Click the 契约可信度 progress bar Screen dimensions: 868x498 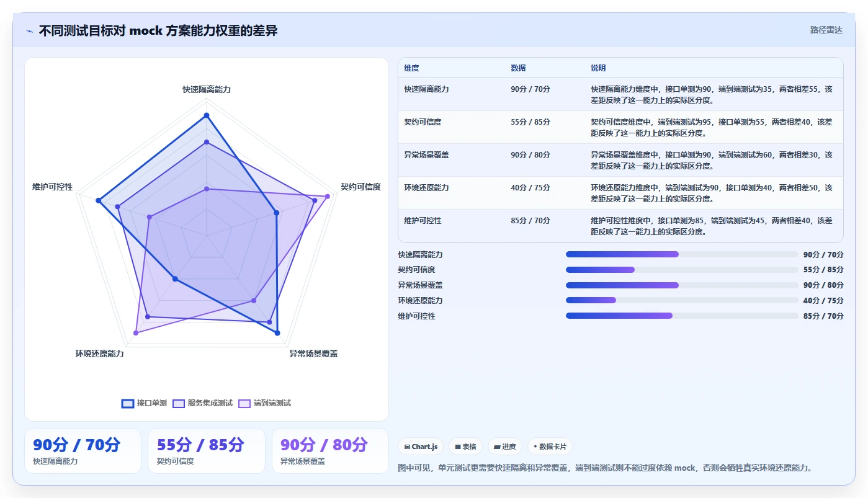pyautogui.click(x=682, y=270)
